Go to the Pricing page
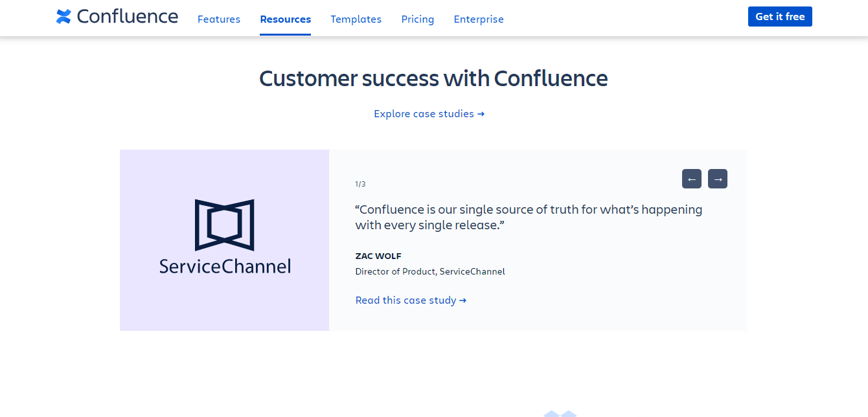868x417 pixels. click(418, 19)
